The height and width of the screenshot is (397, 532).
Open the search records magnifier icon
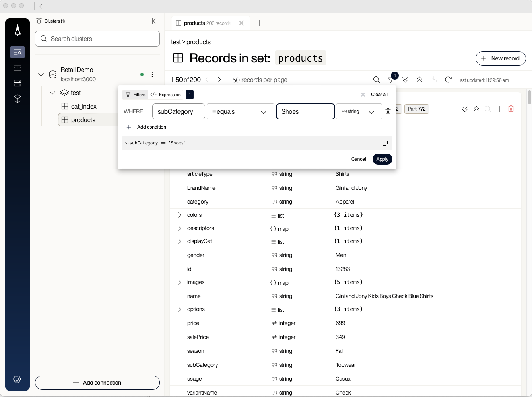[x=376, y=80]
